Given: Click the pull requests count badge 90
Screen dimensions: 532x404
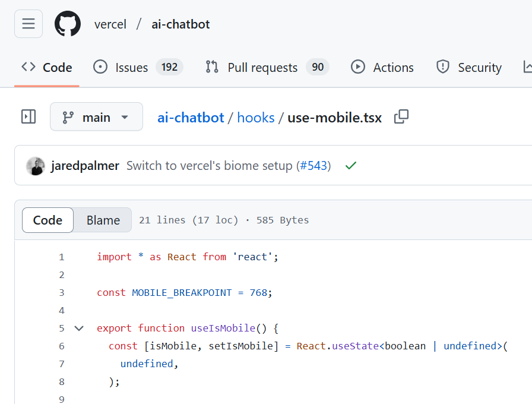Looking at the screenshot, I should tap(318, 67).
